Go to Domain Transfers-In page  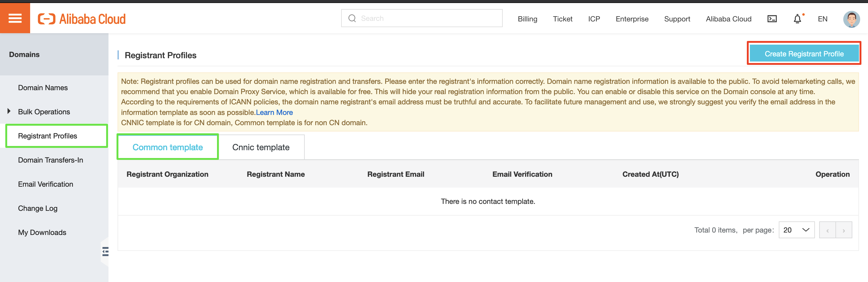(51, 160)
